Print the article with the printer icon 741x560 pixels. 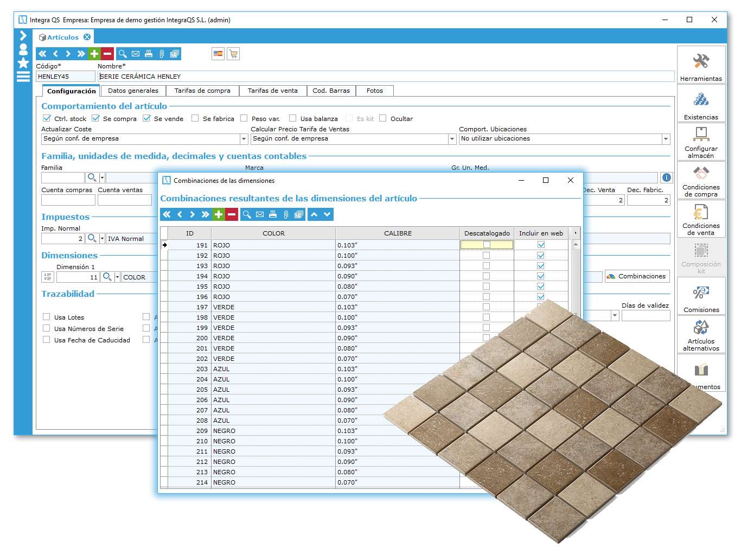pos(149,54)
